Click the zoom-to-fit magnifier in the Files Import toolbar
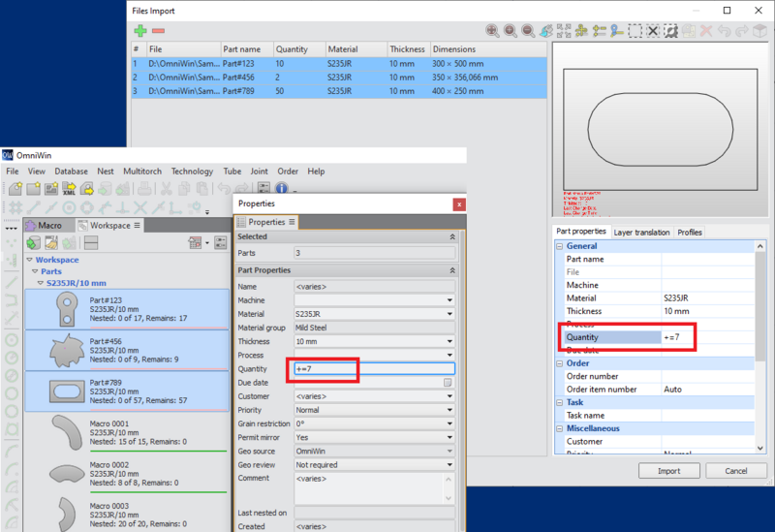Screen dimensions: 775x532 [x=492, y=31]
